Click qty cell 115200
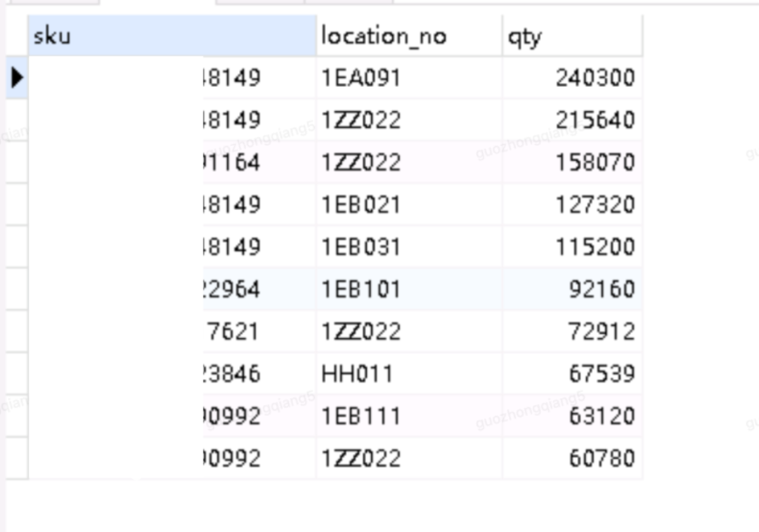The height and width of the screenshot is (532, 759). (x=573, y=247)
